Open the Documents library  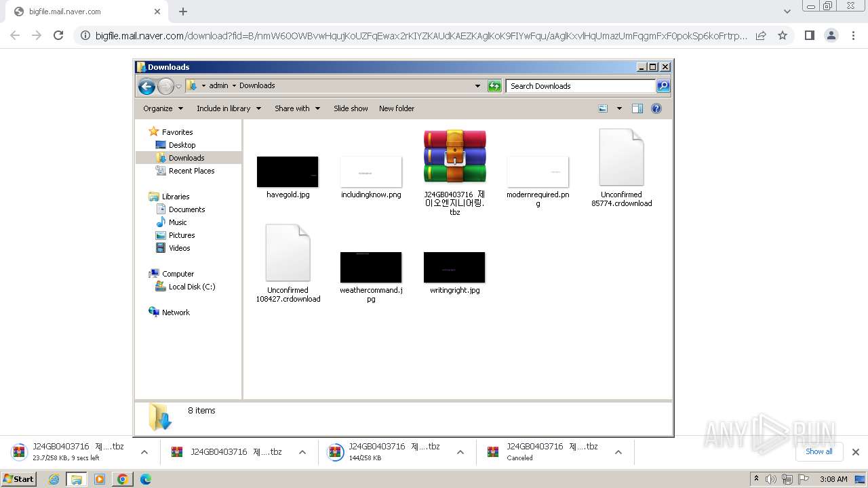[186, 209]
